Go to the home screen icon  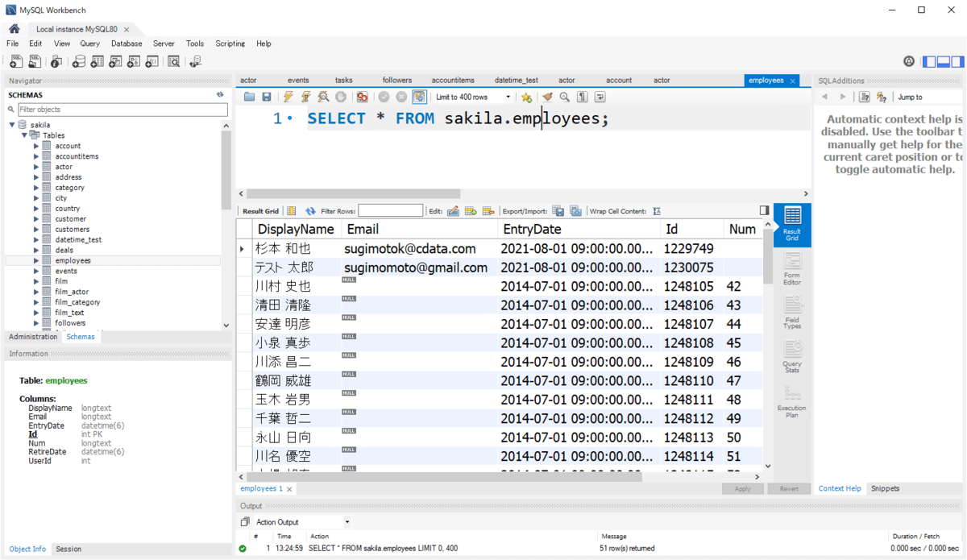pyautogui.click(x=14, y=29)
